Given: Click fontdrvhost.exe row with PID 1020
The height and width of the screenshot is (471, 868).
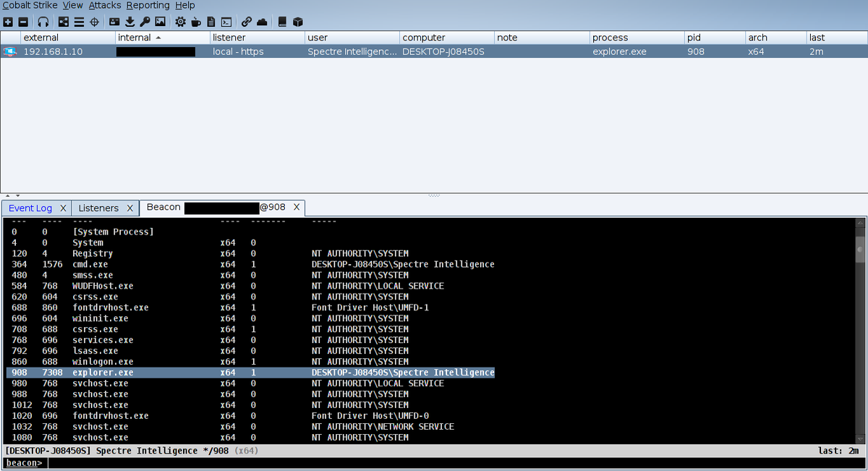Looking at the screenshot, I should tap(221, 416).
